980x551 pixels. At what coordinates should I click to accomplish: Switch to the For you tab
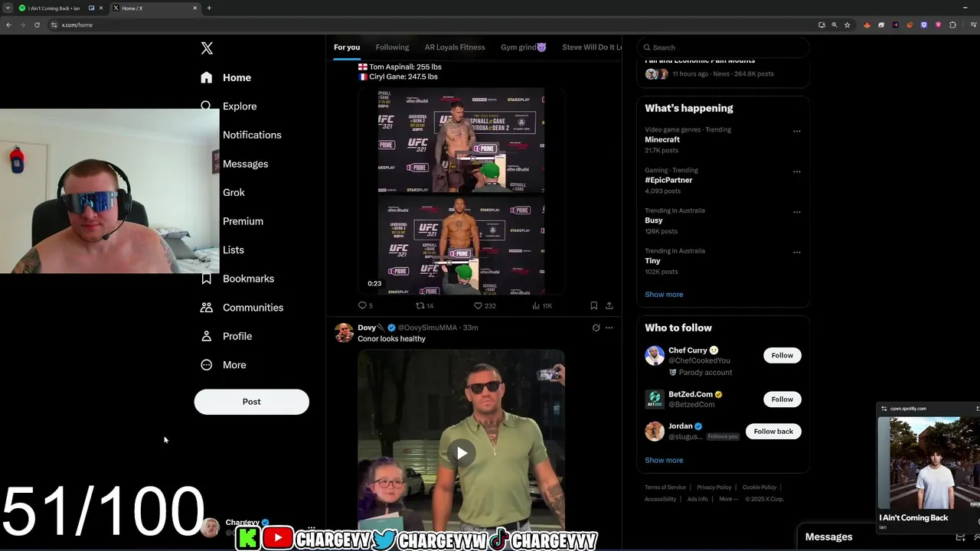tap(347, 47)
